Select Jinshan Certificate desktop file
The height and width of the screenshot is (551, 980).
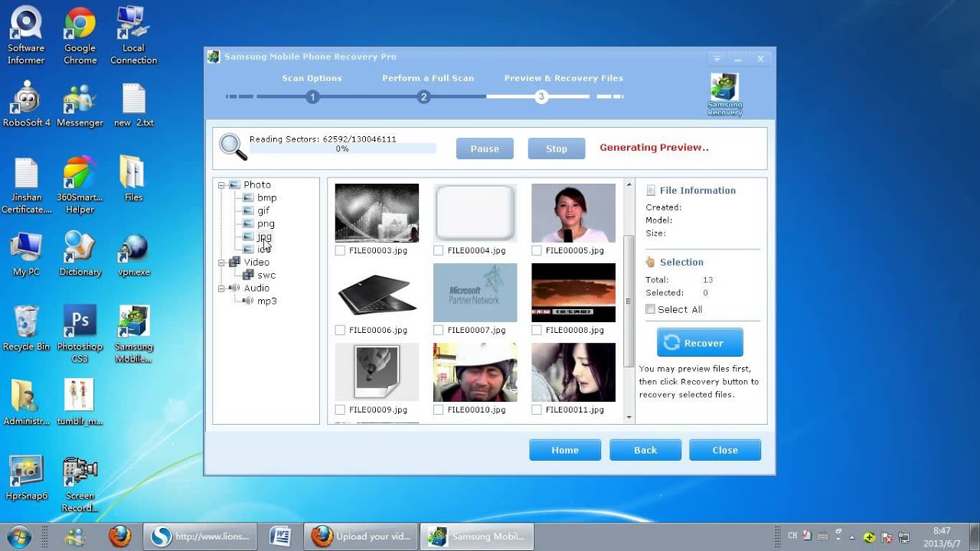click(x=26, y=186)
